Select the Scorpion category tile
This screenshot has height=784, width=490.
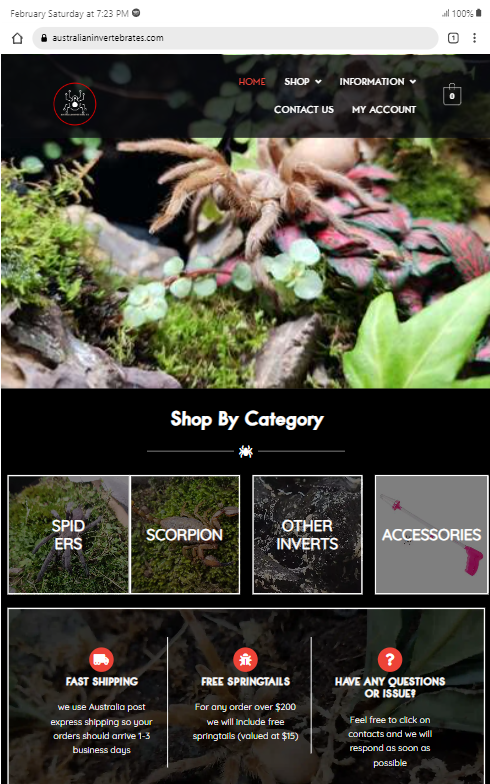[x=185, y=534]
